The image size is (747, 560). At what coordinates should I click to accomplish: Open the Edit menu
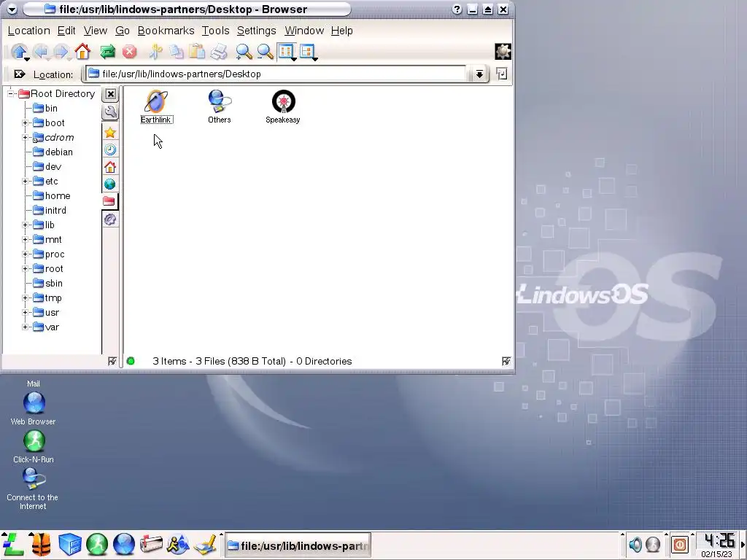[x=66, y=31]
